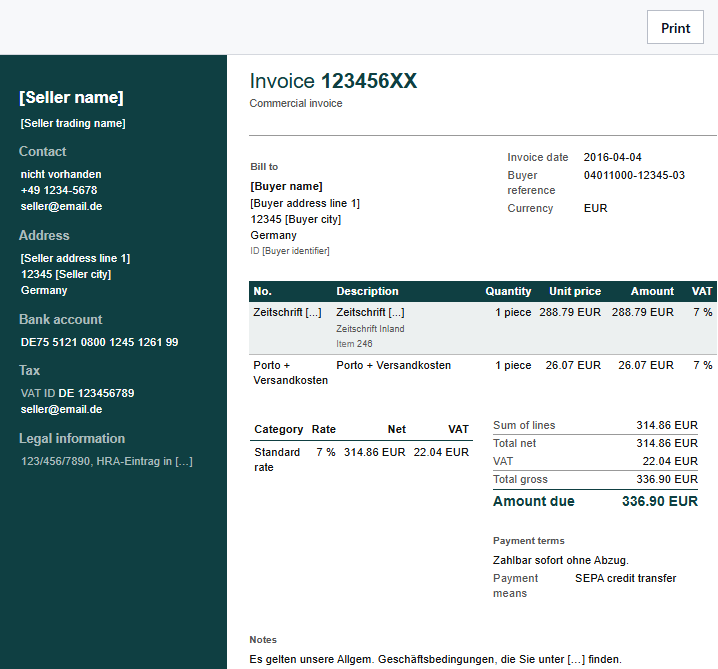718x669 pixels.
Task: Click 'Zeitschrift Inland' item detail
Action: click(x=370, y=329)
